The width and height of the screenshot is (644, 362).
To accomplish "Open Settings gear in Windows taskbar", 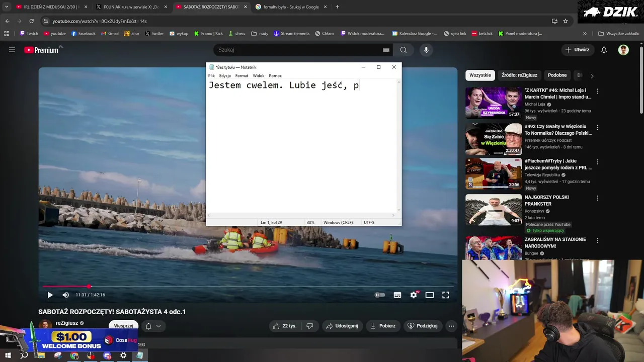I will coord(123,355).
